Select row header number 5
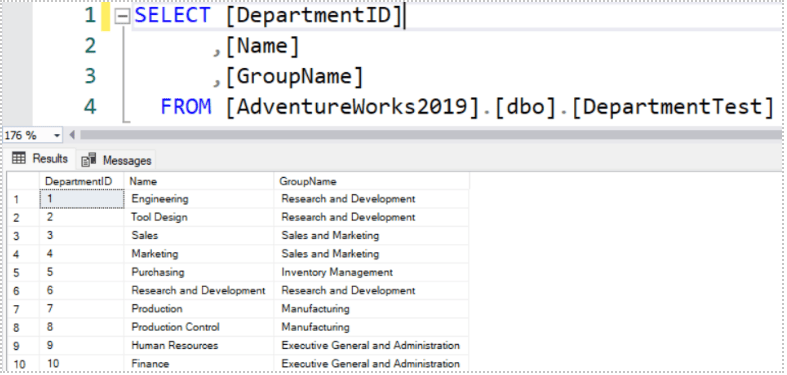 23,273
